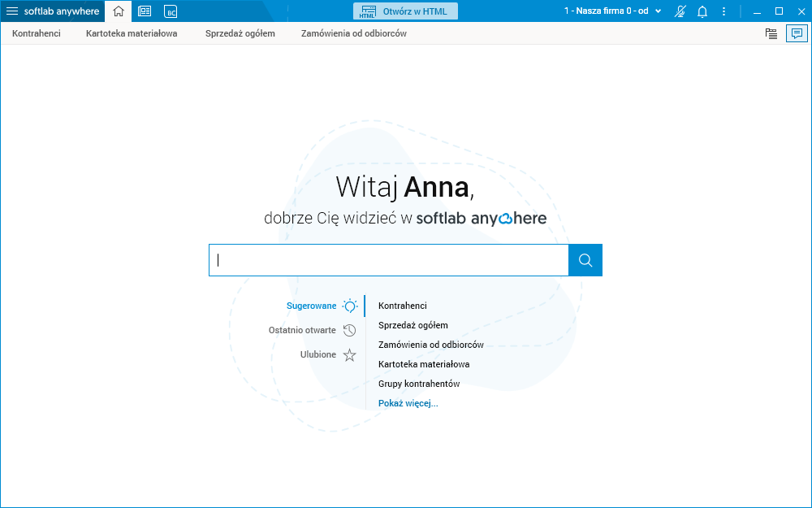The height and width of the screenshot is (508, 812).
Task: Open Sprzedaż ogółem in the suggested list
Action: coord(412,326)
